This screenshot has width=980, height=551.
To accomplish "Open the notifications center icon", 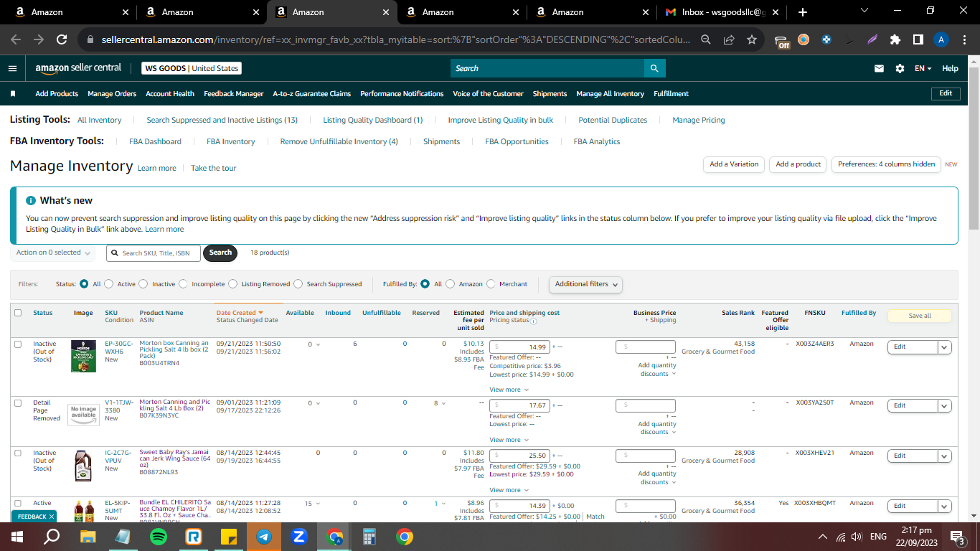I will click(956, 536).
